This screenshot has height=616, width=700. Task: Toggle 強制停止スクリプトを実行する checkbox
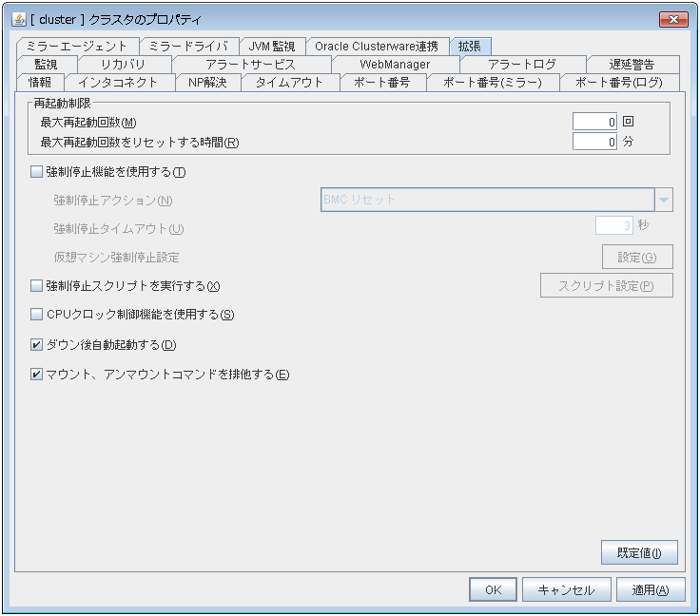[37, 285]
